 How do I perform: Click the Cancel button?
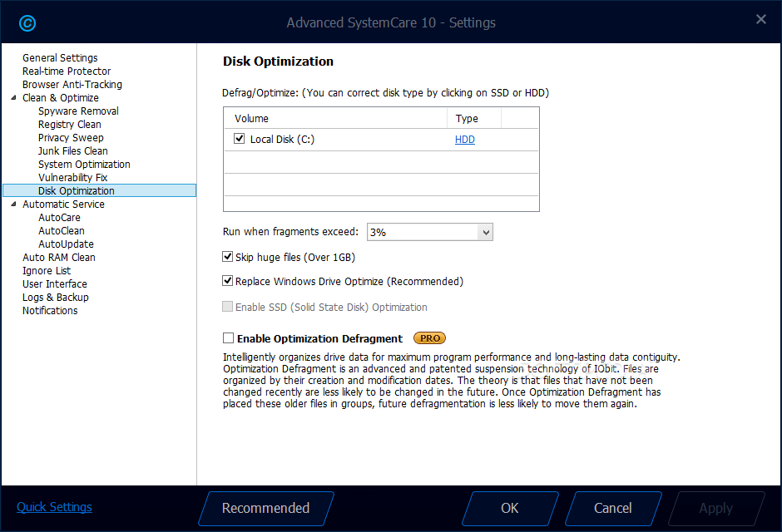613,508
